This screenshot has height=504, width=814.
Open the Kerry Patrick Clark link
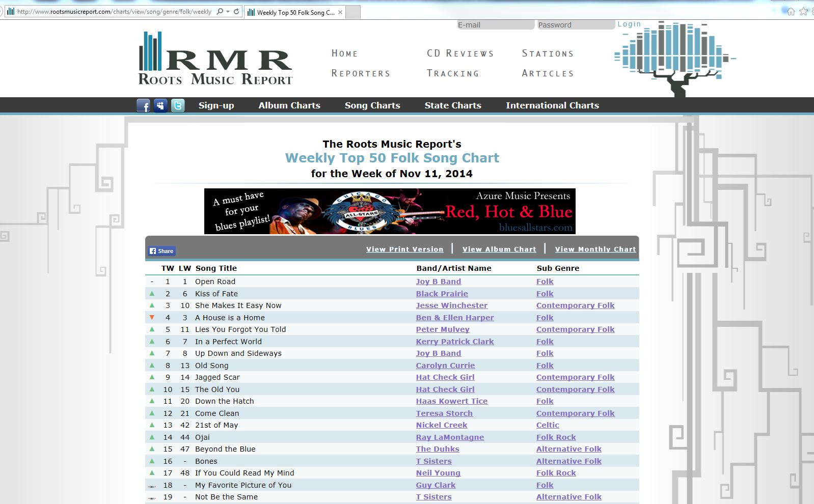pos(455,342)
